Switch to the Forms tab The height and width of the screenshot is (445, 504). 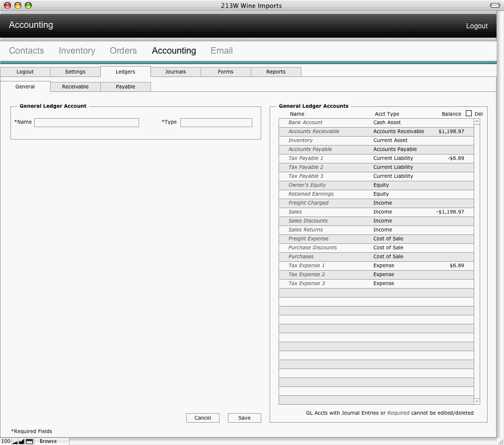[x=225, y=72]
